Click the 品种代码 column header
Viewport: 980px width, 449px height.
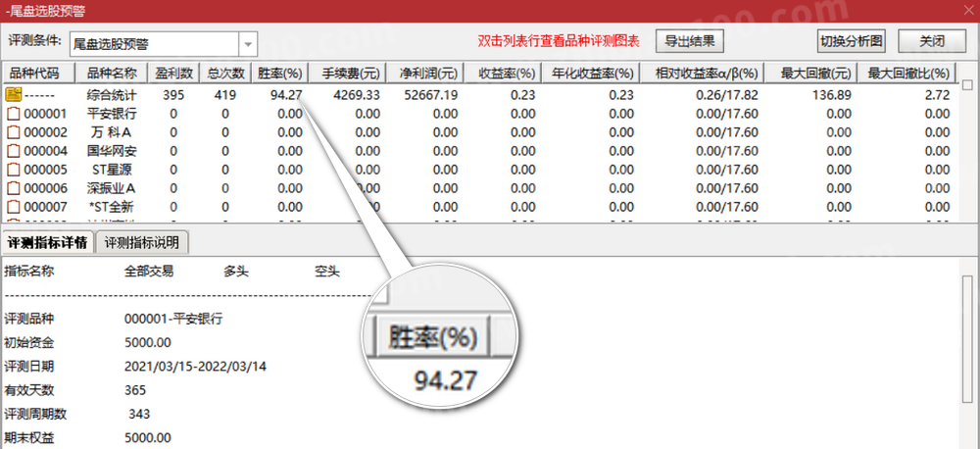point(34,74)
